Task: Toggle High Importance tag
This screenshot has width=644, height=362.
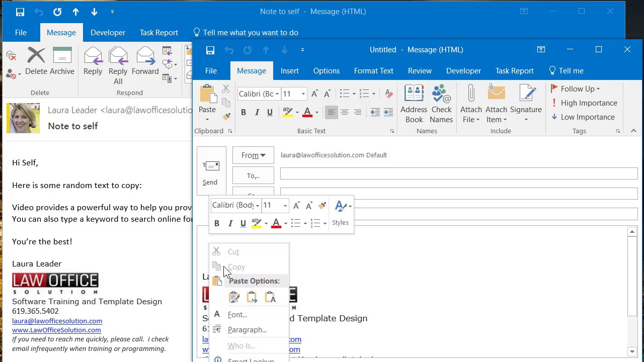Action: coord(584,103)
